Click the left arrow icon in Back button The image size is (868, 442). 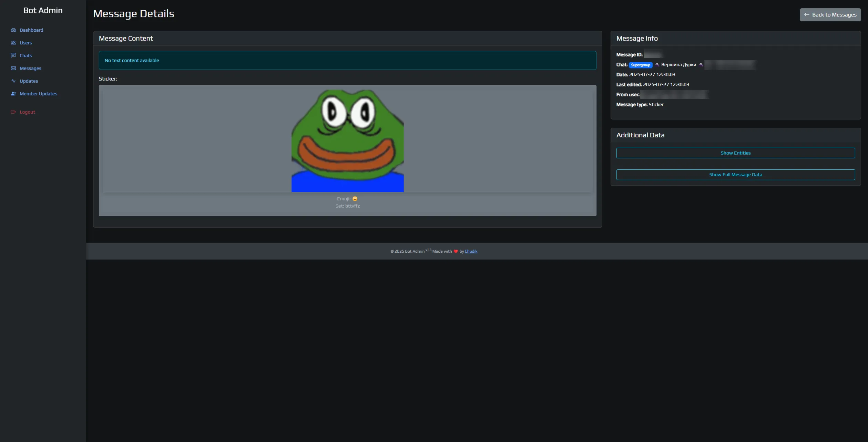tap(807, 14)
